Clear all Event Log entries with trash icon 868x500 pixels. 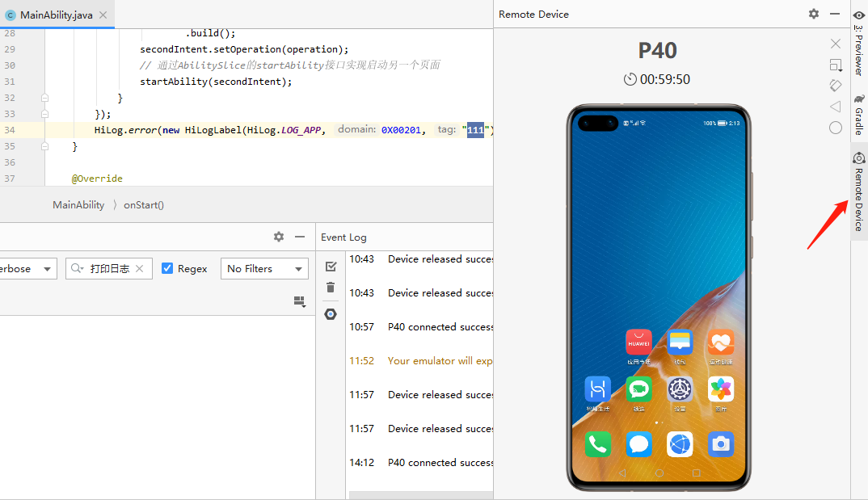(x=331, y=287)
